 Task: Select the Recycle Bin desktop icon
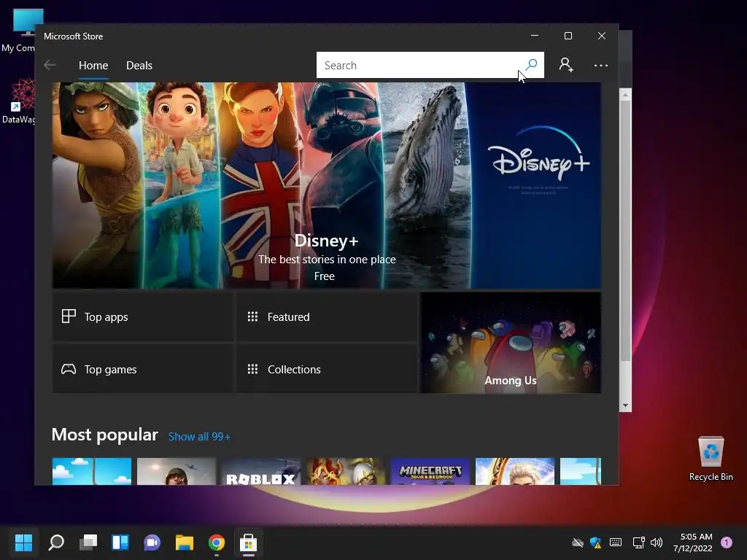711,459
